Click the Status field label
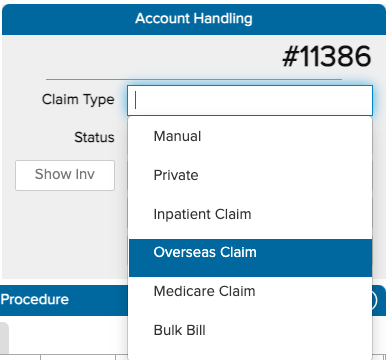 (94, 137)
